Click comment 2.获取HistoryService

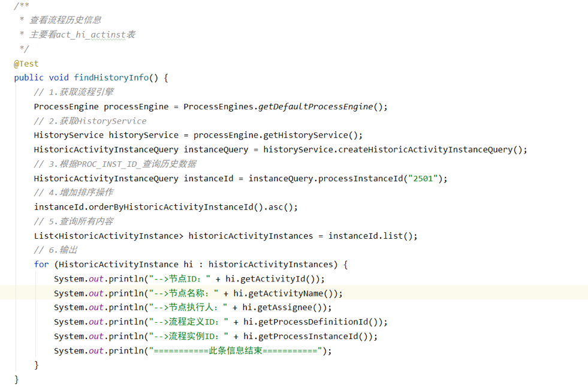point(90,121)
